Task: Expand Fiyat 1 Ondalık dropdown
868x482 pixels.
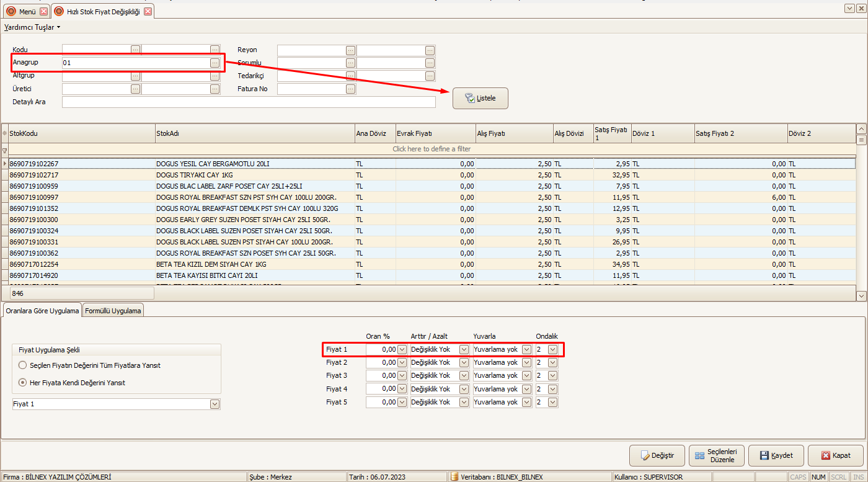Action: [552, 349]
